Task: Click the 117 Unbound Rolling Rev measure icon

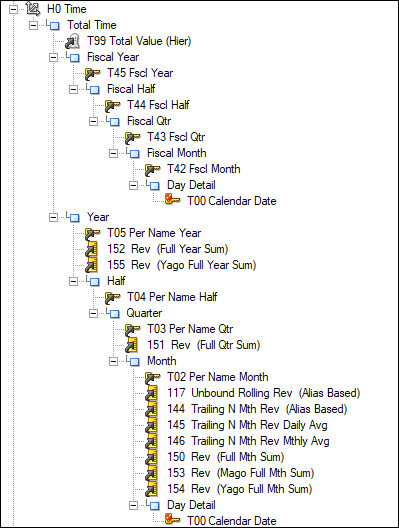Action: pyautogui.click(x=152, y=393)
